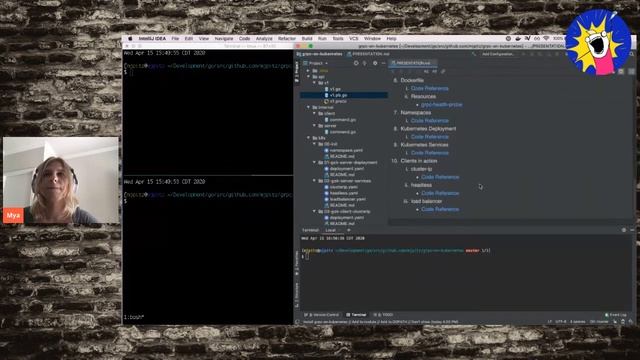Open the grpc-health-probe link
Viewport: 640px width, 360px height.
[x=442, y=105]
